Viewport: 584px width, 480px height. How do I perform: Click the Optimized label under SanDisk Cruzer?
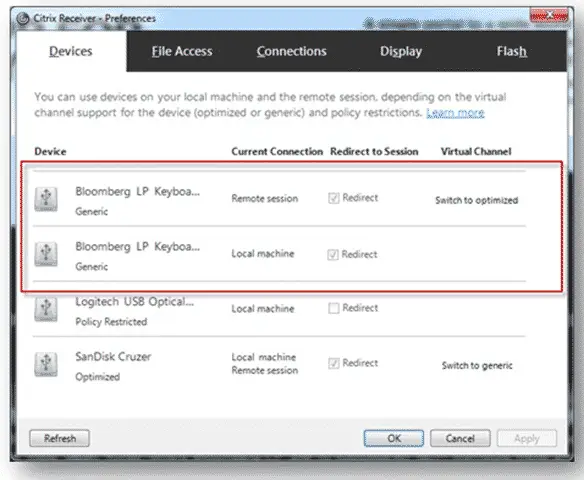[x=98, y=377]
